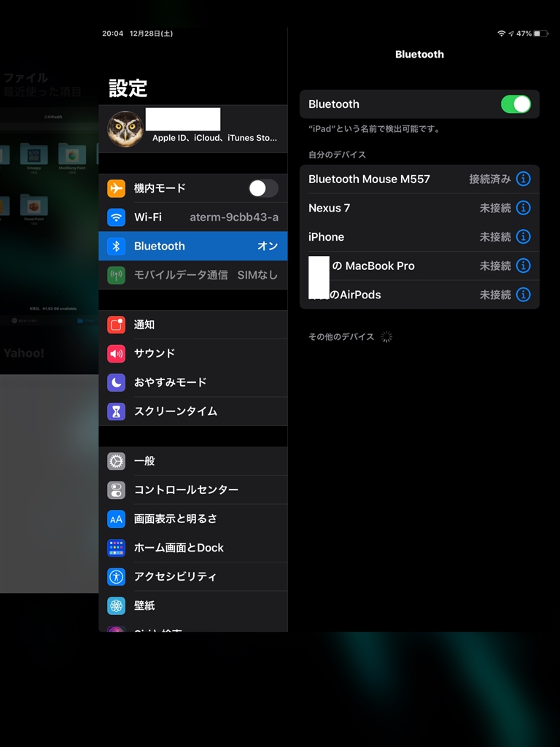This screenshot has width=560, height=747.
Task: Open info for Bluetooth Mouse M557
Action: coord(524,179)
